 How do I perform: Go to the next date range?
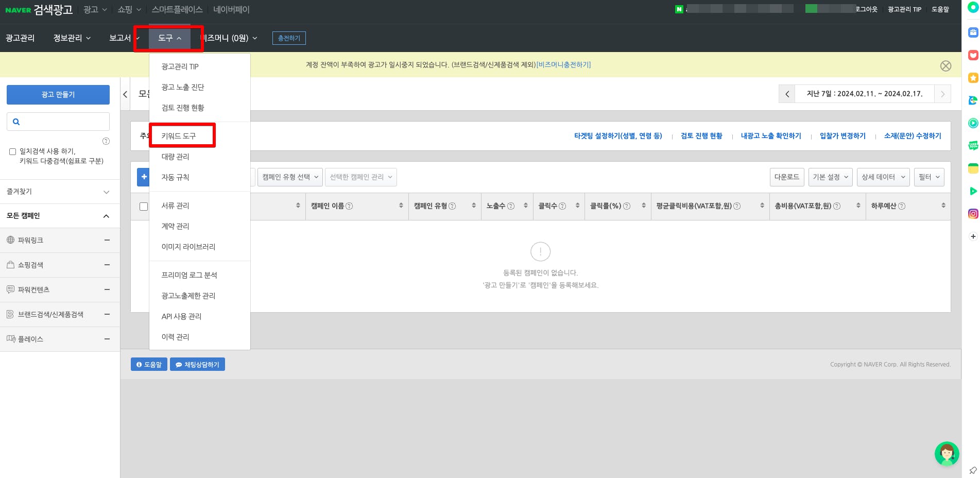click(942, 94)
